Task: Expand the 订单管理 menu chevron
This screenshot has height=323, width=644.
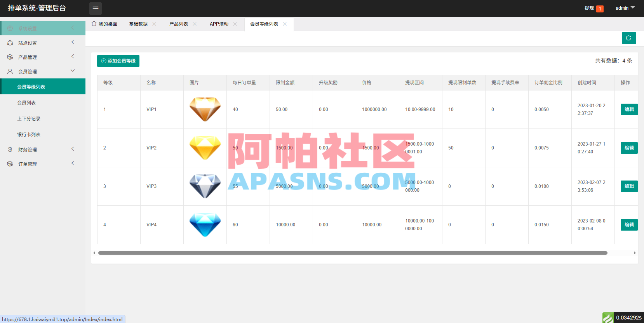Action: (x=73, y=163)
